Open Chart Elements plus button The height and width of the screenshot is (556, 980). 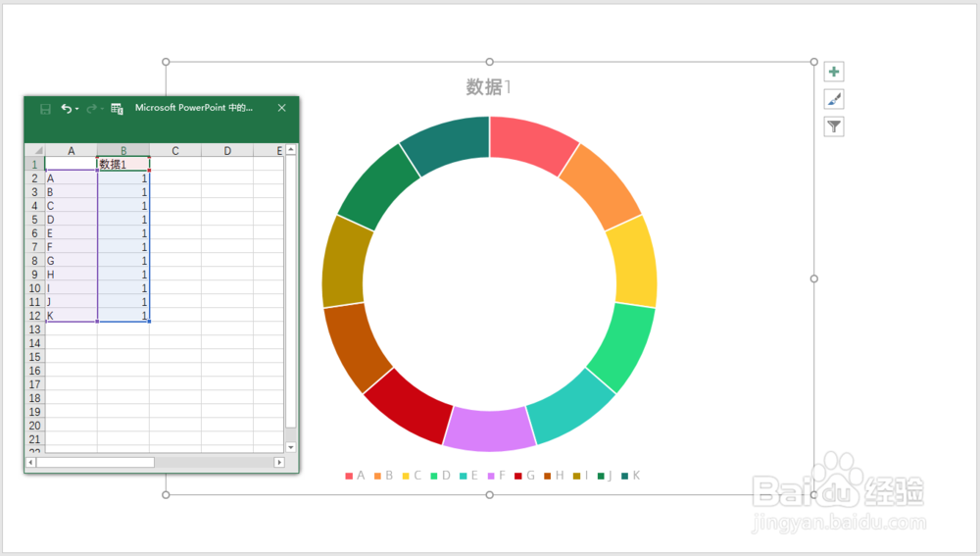tap(834, 72)
